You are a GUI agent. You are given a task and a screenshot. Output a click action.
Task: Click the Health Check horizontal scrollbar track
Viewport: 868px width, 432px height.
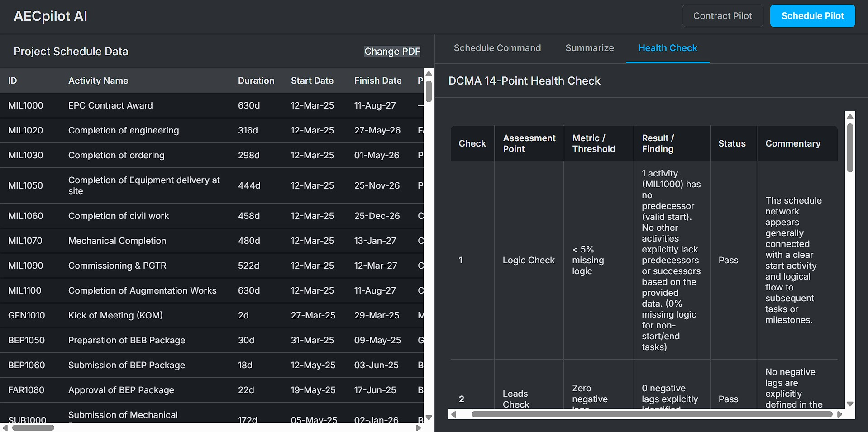pos(647,414)
